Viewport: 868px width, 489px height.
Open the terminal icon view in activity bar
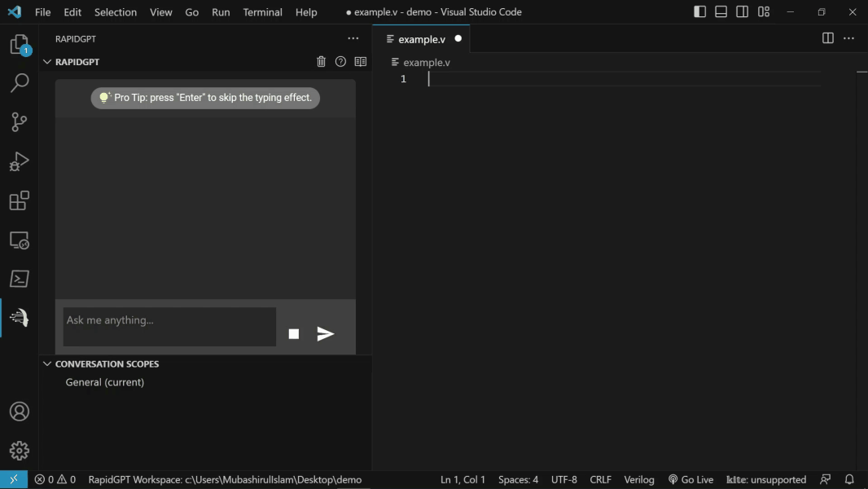click(x=20, y=279)
